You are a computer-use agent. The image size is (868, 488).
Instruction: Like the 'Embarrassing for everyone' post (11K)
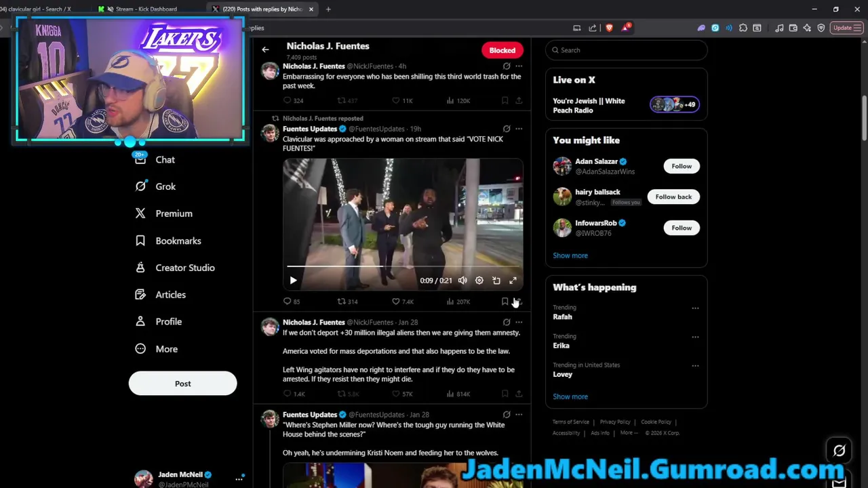point(403,101)
